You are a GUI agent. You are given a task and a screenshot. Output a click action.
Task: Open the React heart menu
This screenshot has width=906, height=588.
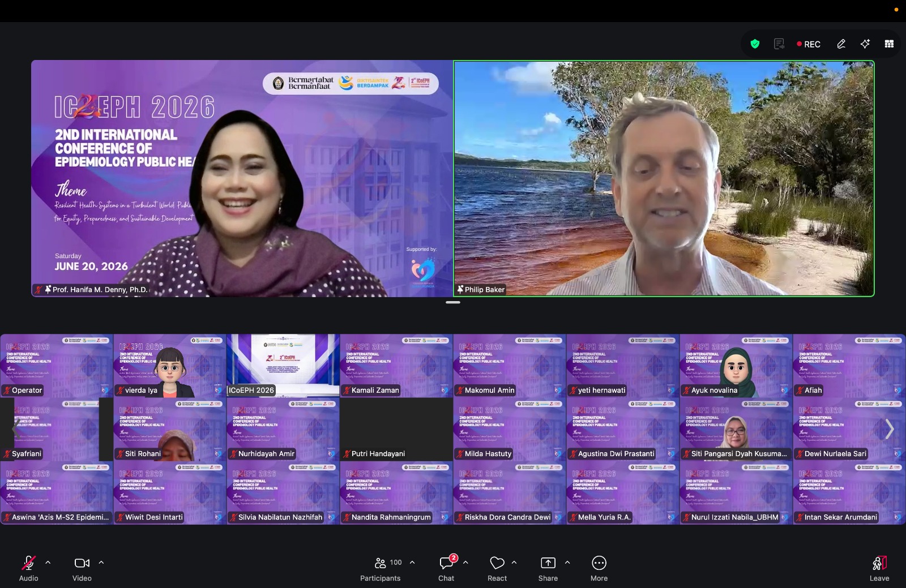coord(497,568)
